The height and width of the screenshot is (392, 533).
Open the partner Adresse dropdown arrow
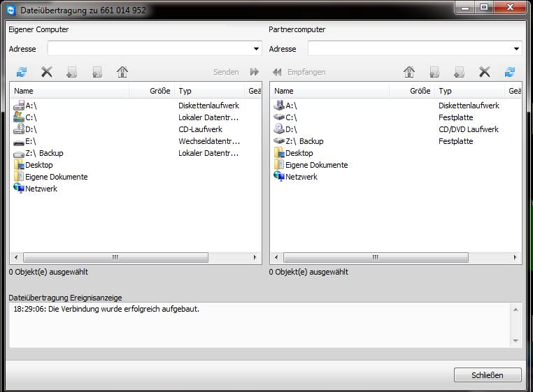pyautogui.click(x=516, y=49)
